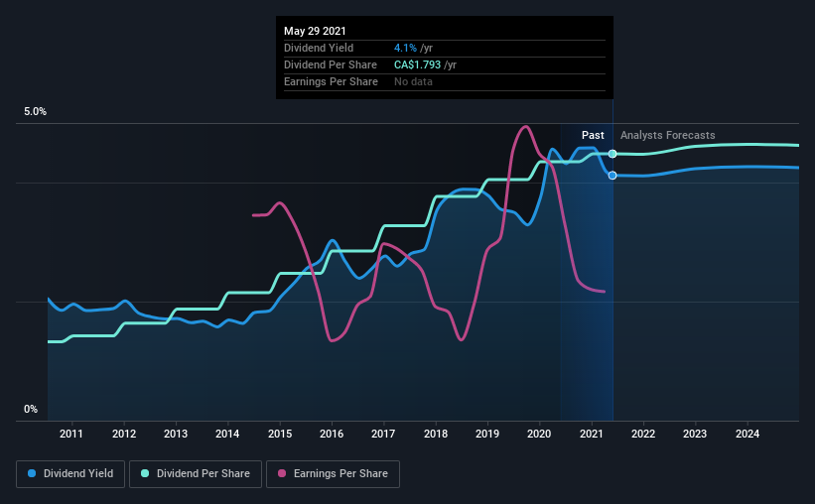The width and height of the screenshot is (815, 504).
Task: Click the CA$1.793 dividend per share value
Action: coord(417,64)
